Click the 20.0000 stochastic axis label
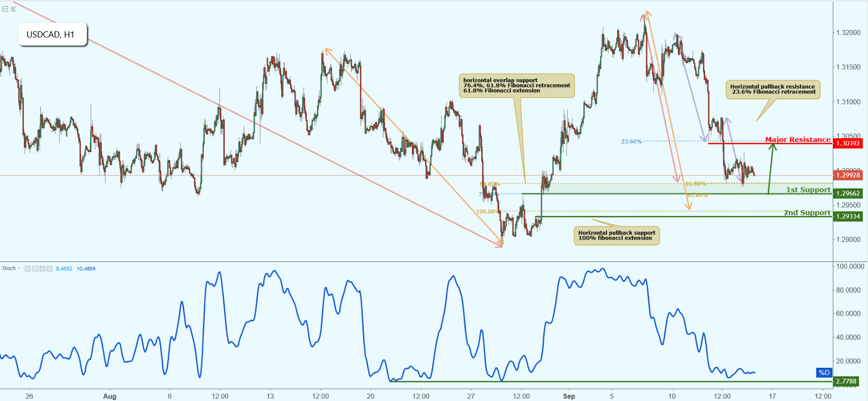This screenshot has width=868, height=401. [849, 361]
